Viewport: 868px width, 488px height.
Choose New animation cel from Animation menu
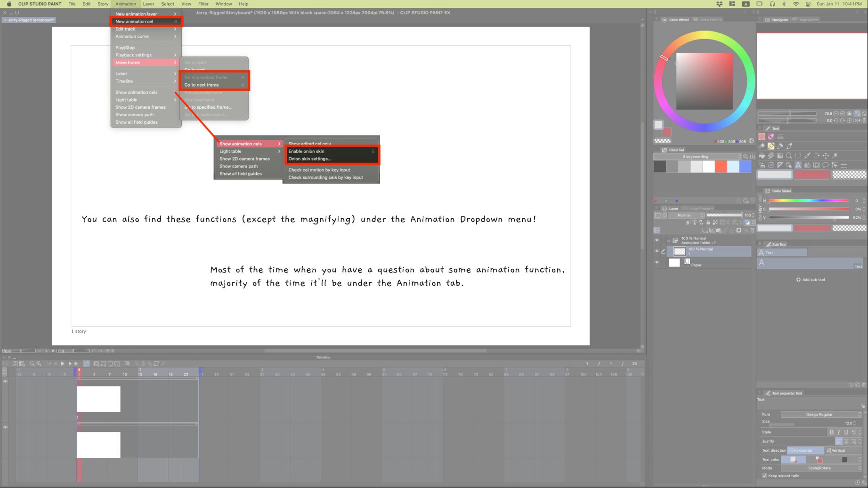[146, 22]
